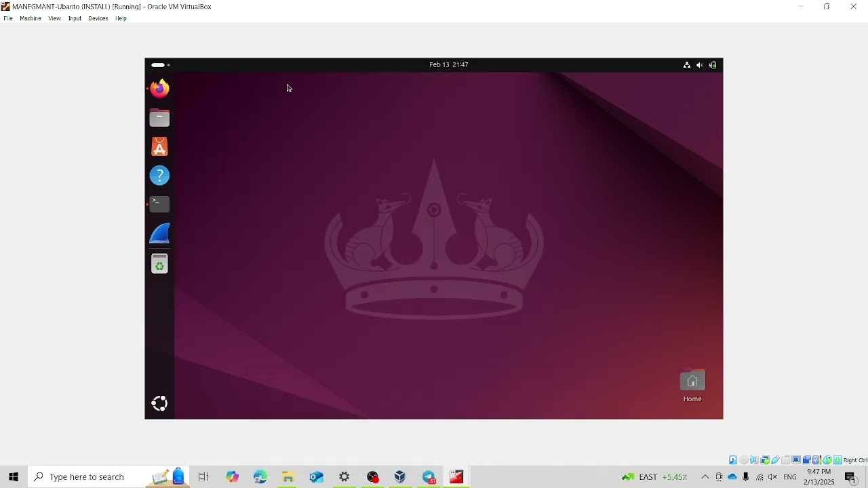Open the VirtualBox Machine menu
This screenshot has width=868, height=488.
point(31,19)
